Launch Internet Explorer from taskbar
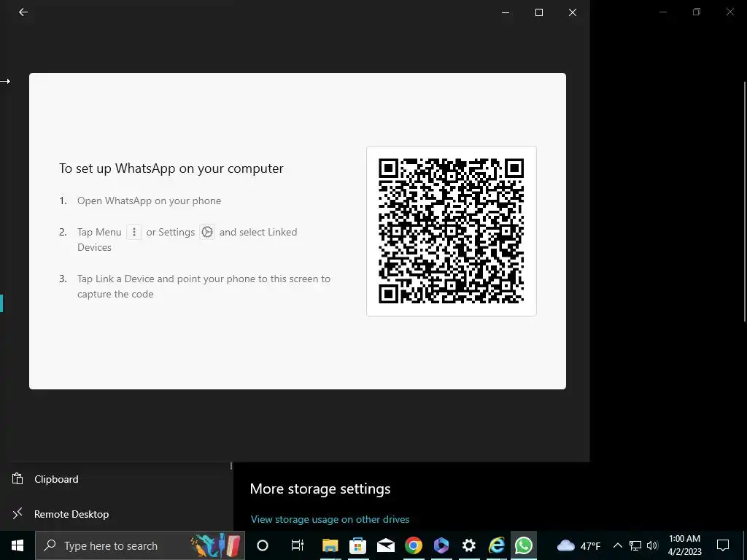The image size is (747, 560). coord(496,545)
